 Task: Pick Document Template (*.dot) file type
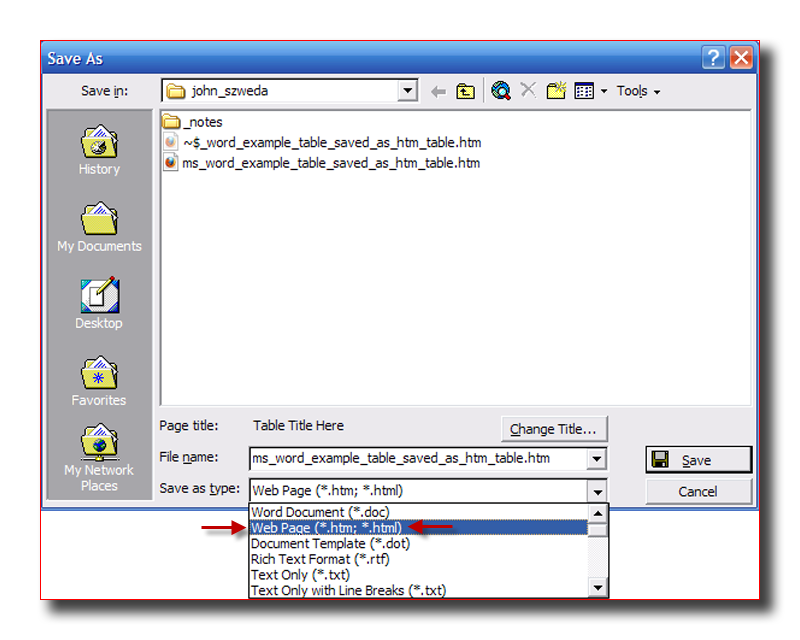(330, 543)
